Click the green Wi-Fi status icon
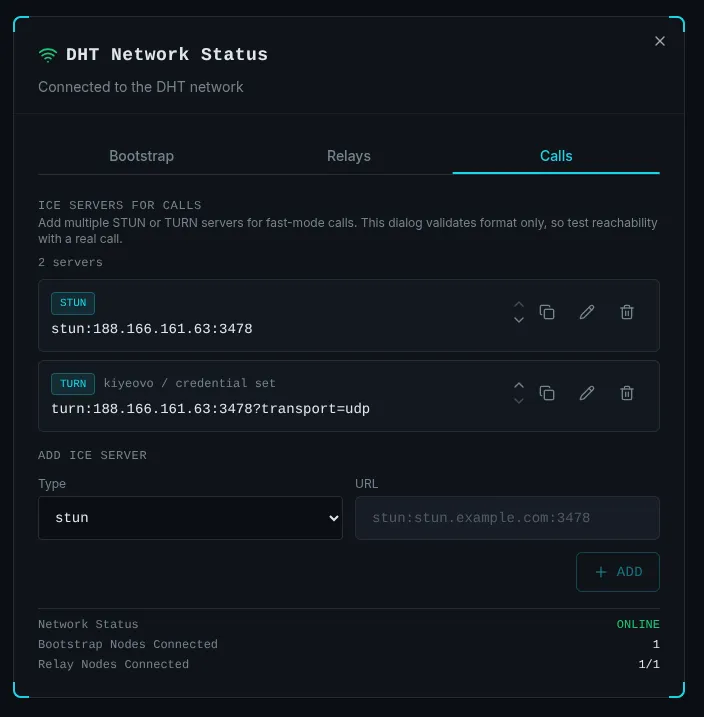 pos(48,55)
